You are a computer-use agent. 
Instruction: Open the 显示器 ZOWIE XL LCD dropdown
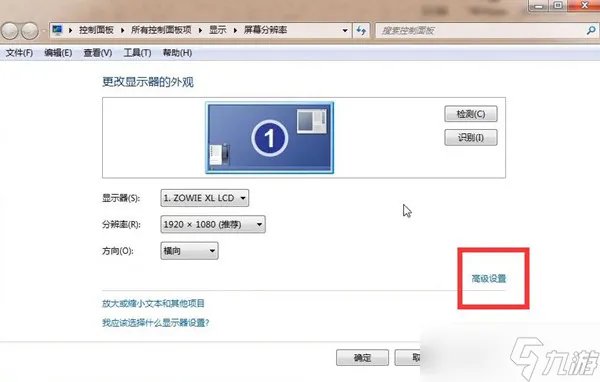(205, 198)
